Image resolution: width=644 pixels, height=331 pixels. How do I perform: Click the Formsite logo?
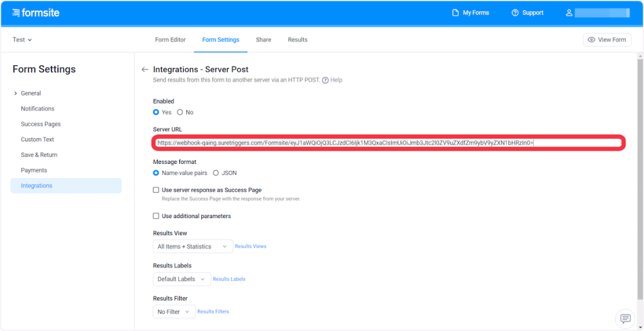[x=35, y=13]
